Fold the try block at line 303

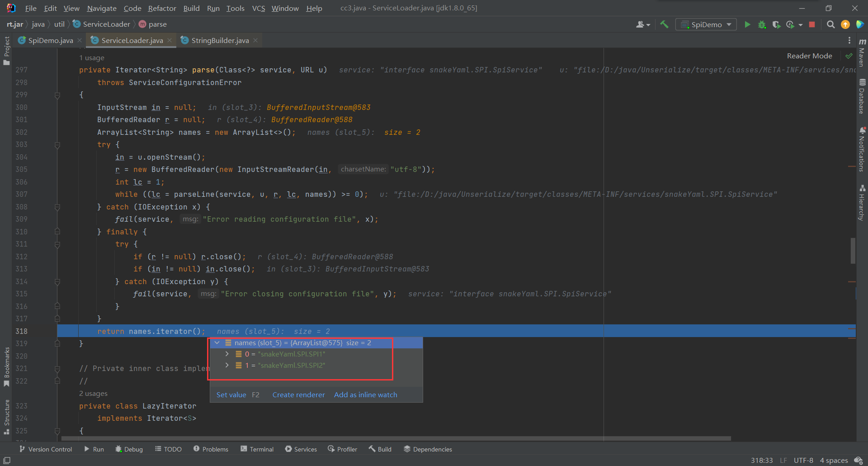(x=57, y=145)
